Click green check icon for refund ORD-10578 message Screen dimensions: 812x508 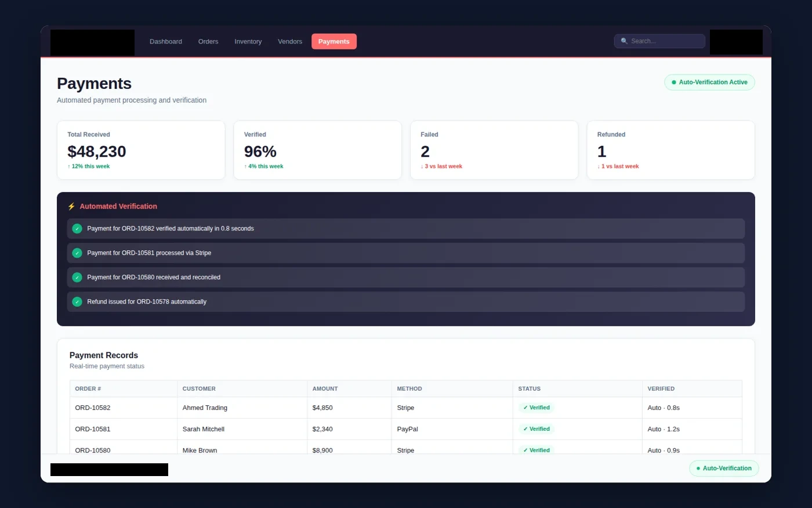coord(77,302)
